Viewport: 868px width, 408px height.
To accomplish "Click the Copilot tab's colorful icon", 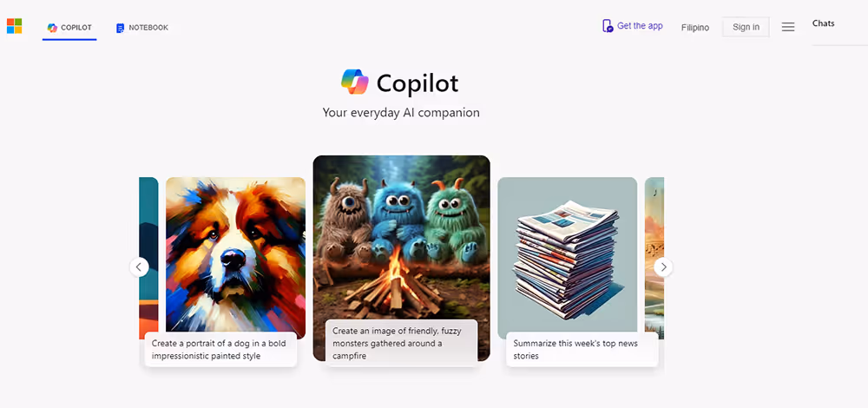I will [x=52, y=28].
